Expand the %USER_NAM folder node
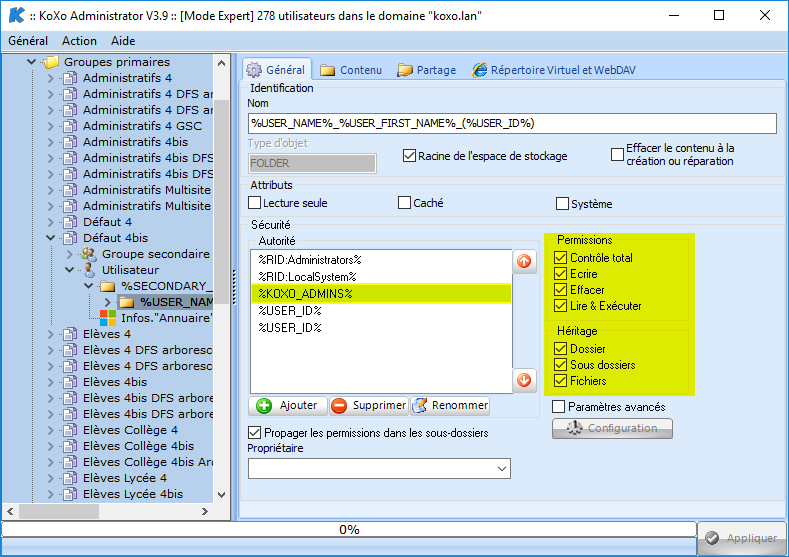Screen dimensions: 789x557 (108, 302)
